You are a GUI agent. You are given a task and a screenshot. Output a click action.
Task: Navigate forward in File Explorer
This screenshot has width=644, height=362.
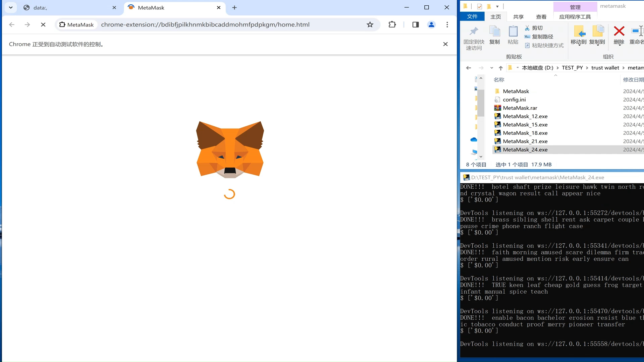481,68
